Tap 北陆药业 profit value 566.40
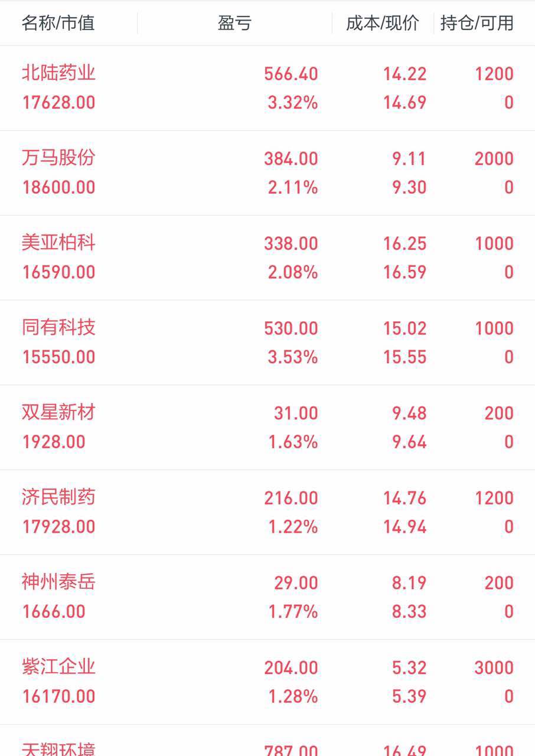535x756 pixels. (291, 74)
